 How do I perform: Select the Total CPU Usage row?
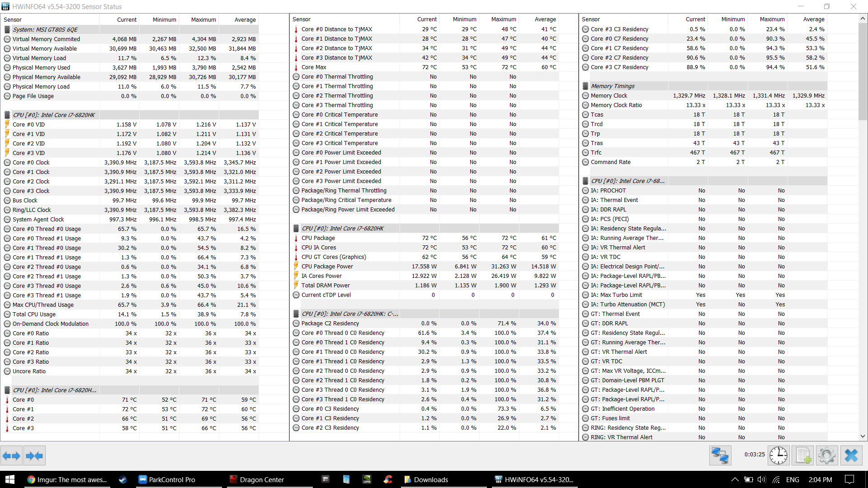[130, 314]
